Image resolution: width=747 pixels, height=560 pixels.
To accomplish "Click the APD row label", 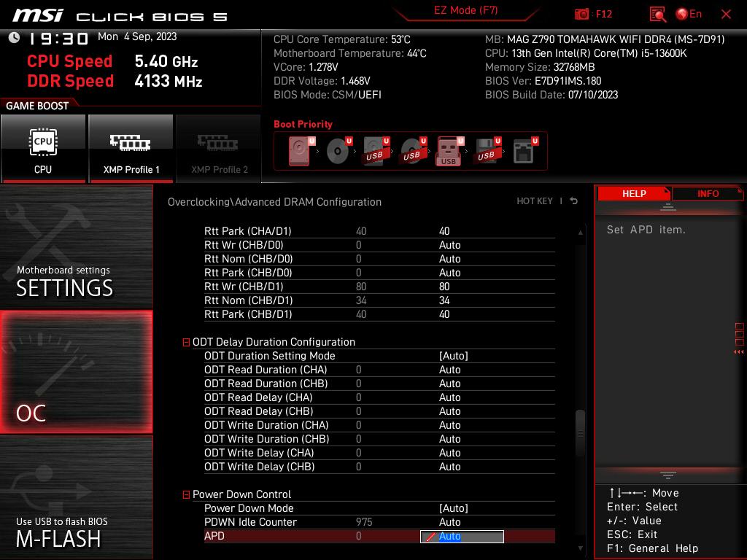I will tap(214, 536).
